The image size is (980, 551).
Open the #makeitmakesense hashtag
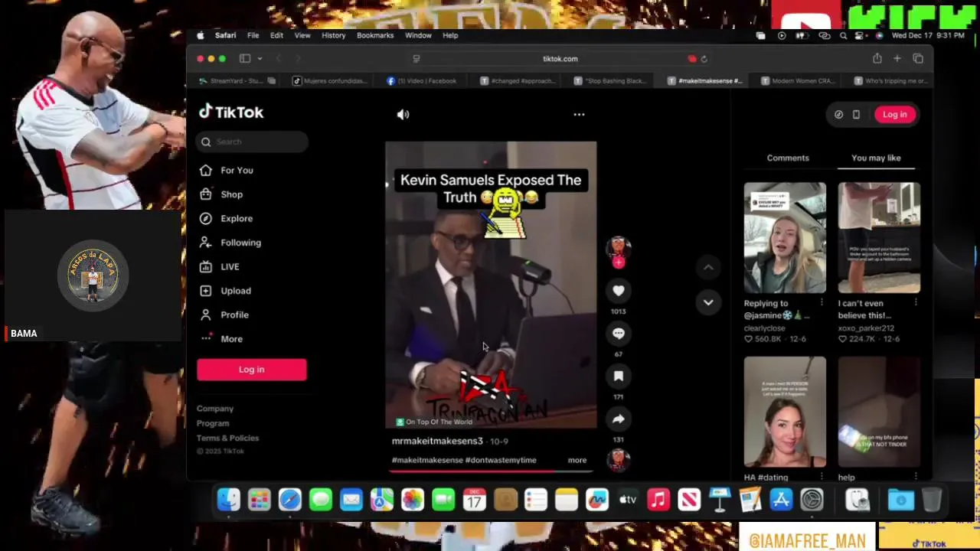(427, 460)
